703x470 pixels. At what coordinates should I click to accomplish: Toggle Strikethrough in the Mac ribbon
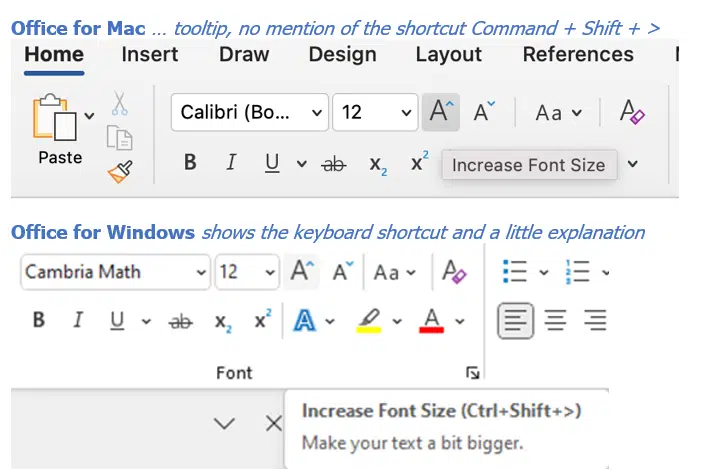[x=334, y=165]
